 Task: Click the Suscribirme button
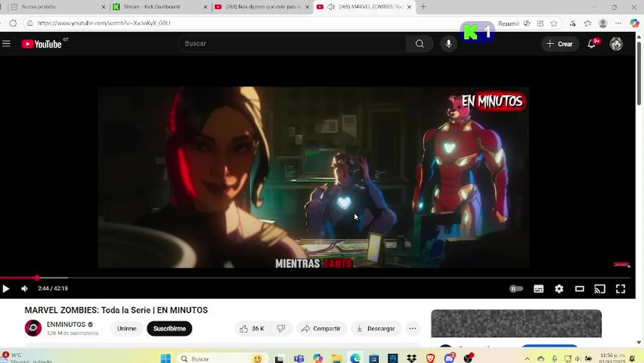pos(169,329)
